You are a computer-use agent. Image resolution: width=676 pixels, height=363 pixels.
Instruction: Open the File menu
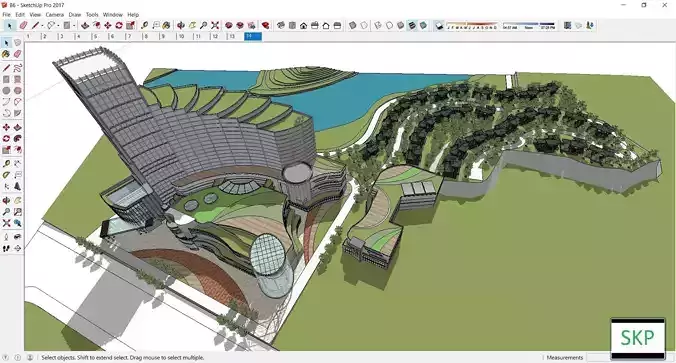pos(6,14)
